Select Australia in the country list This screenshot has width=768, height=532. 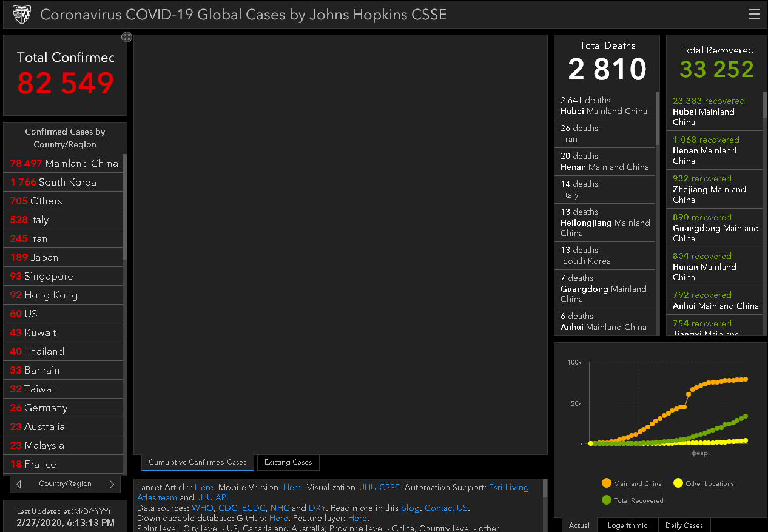[63, 426]
